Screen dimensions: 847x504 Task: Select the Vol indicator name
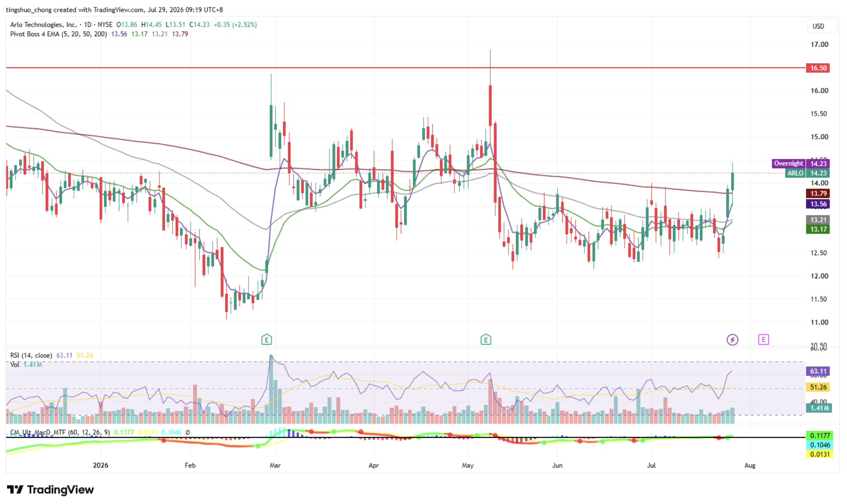14,365
